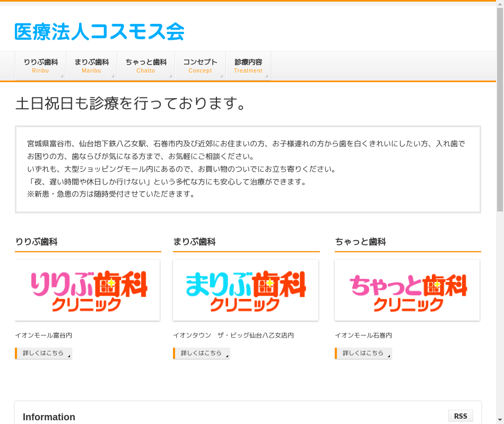The image size is (504, 424).
Task: Click the まりぶ歯科 section heading
Action: pos(195,242)
